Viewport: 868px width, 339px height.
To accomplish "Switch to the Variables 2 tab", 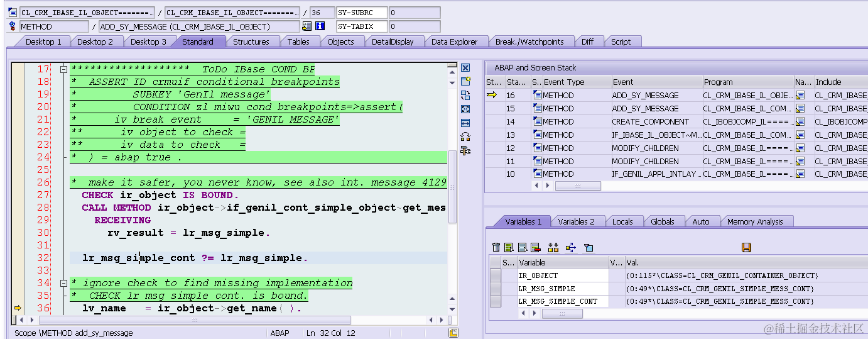I will pos(576,221).
